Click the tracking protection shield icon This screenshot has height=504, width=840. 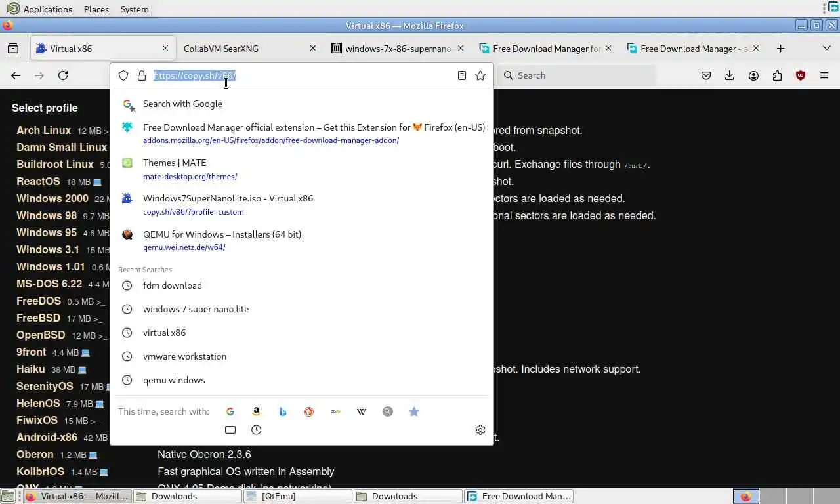coord(123,75)
